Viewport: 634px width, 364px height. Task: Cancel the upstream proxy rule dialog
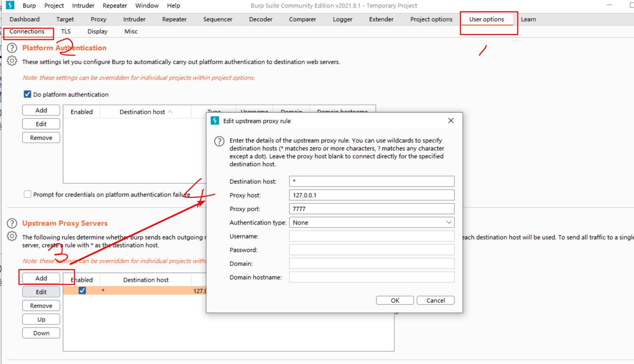(x=436, y=300)
